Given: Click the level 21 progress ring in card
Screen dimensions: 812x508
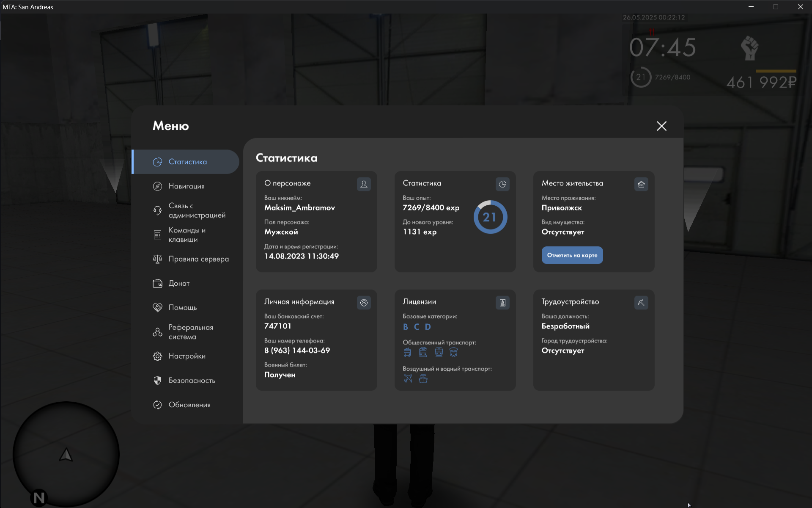Looking at the screenshot, I should 490,217.
